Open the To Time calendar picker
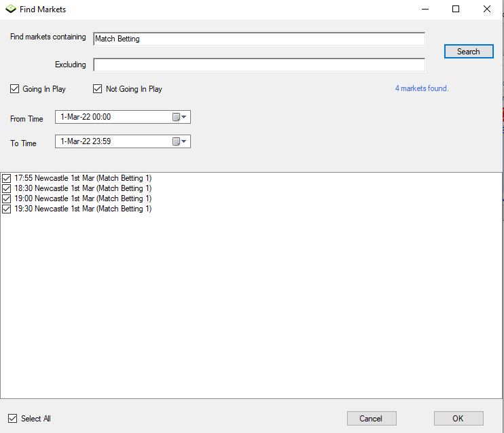Image resolution: width=504 pixels, height=433 pixels. [179, 141]
